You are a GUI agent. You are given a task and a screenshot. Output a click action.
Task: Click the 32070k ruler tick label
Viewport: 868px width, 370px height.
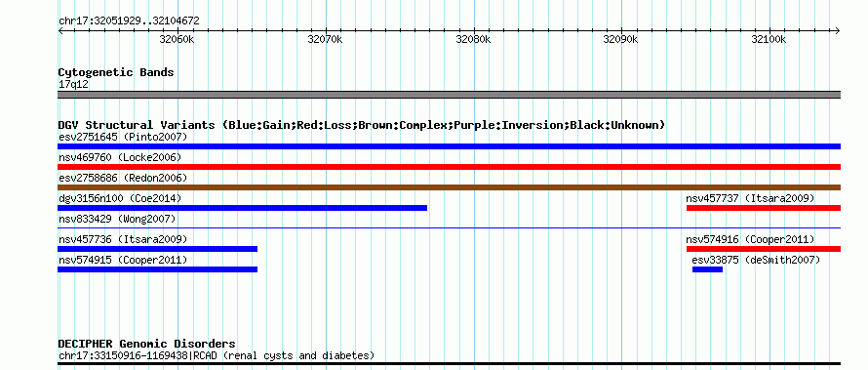tap(325, 39)
